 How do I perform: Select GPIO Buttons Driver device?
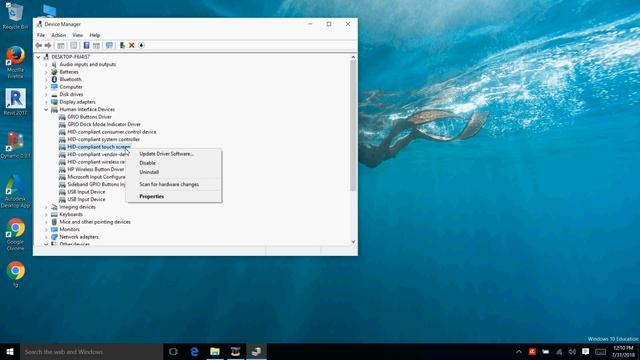click(89, 117)
